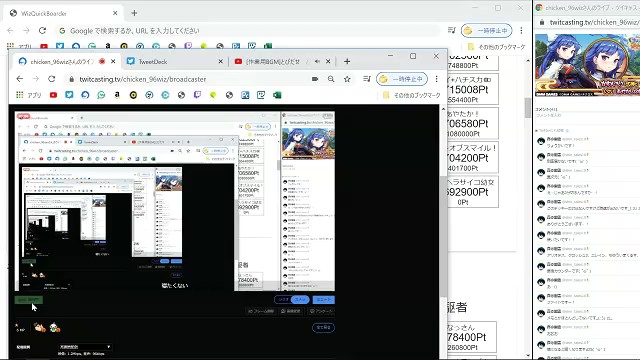Viewport: 640px width, 360px height.
Task: Expand the stream quality dropdown
Action: (85, 347)
